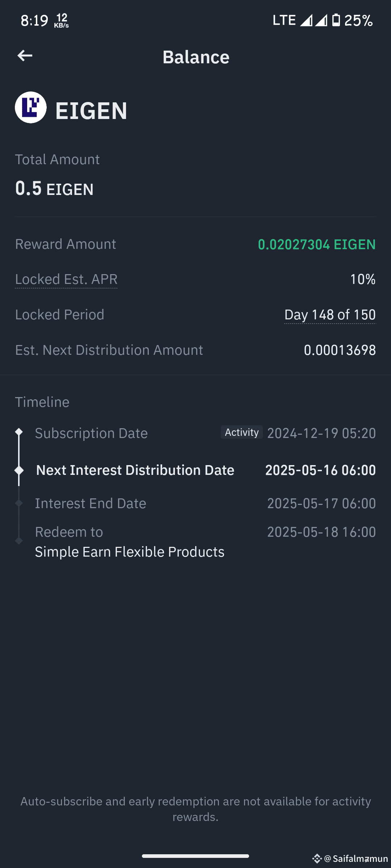Image resolution: width=391 pixels, height=868 pixels.
Task: Tap the 0.5 EIGEN total amount
Action: (x=54, y=188)
